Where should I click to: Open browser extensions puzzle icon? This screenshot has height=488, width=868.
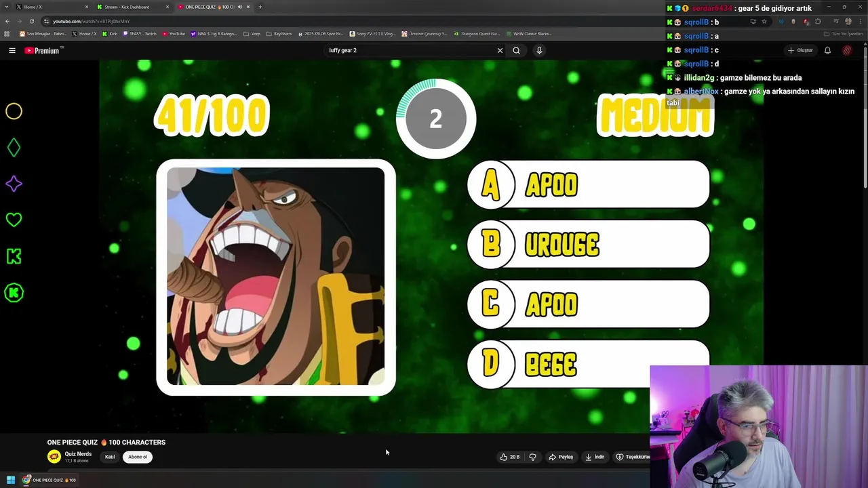pos(818,21)
